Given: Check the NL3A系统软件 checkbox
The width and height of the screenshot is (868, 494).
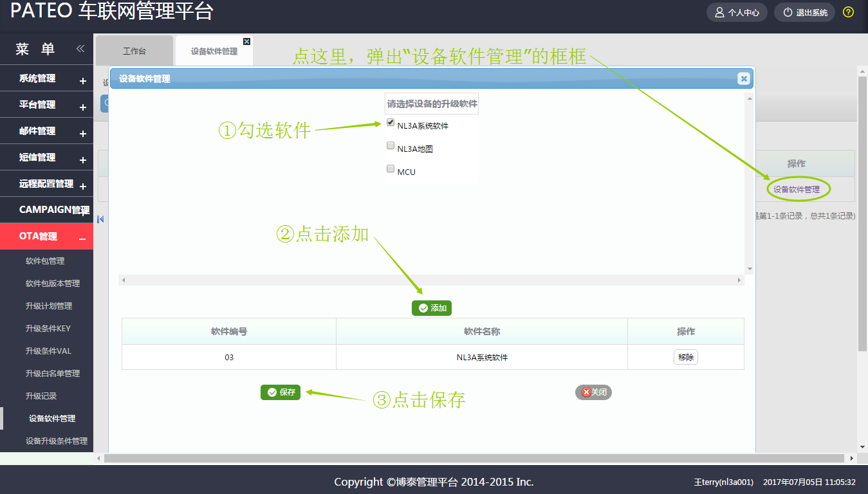Looking at the screenshot, I should click(x=391, y=123).
